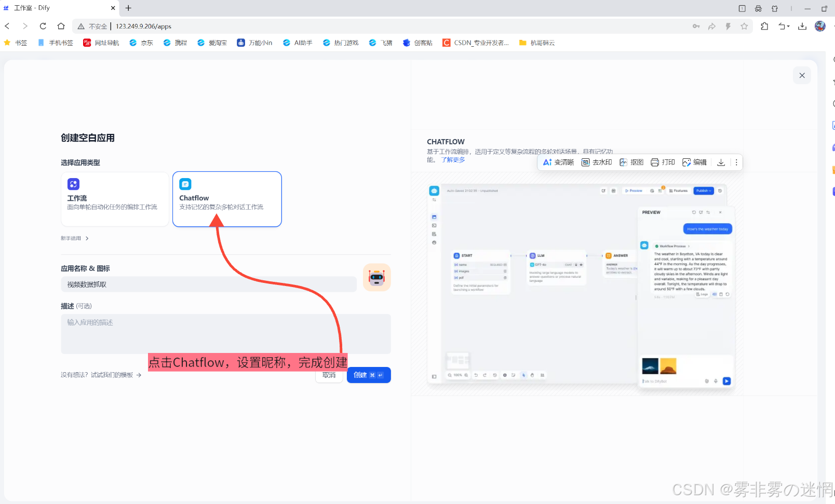Open the browser downloads icon

pos(802,26)
